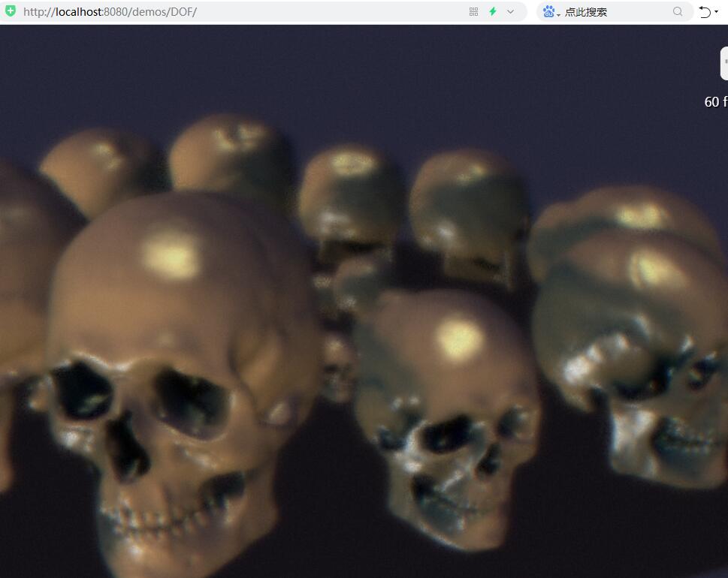Image resolution: width=728 pixels, height=578 pixels.
Task: Click the undo restore-page arrow icon
Action: pos(705,11)
